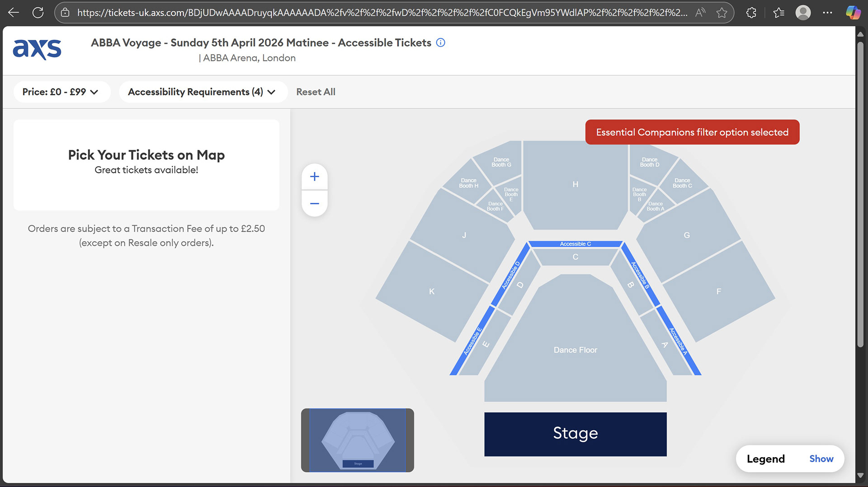Expand Accessibility Requirements filter

(202, 92)
